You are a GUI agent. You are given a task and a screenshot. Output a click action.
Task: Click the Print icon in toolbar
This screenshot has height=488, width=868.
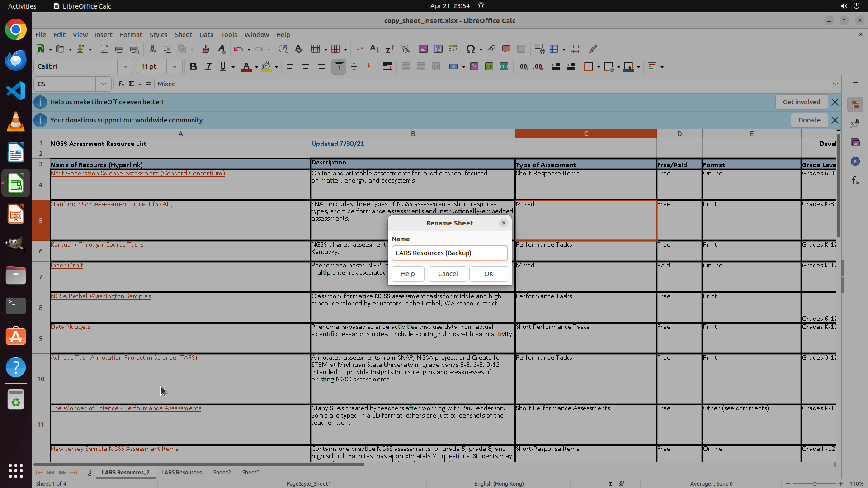click(119, 49)
